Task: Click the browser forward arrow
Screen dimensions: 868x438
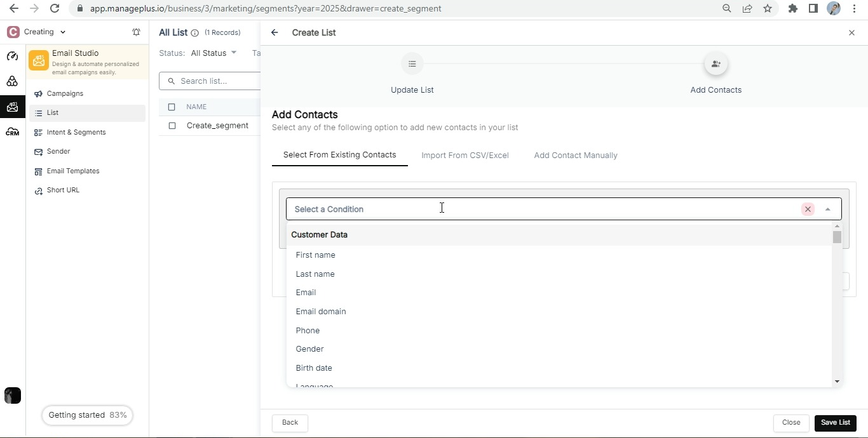Action: click(x=34, y=9)
